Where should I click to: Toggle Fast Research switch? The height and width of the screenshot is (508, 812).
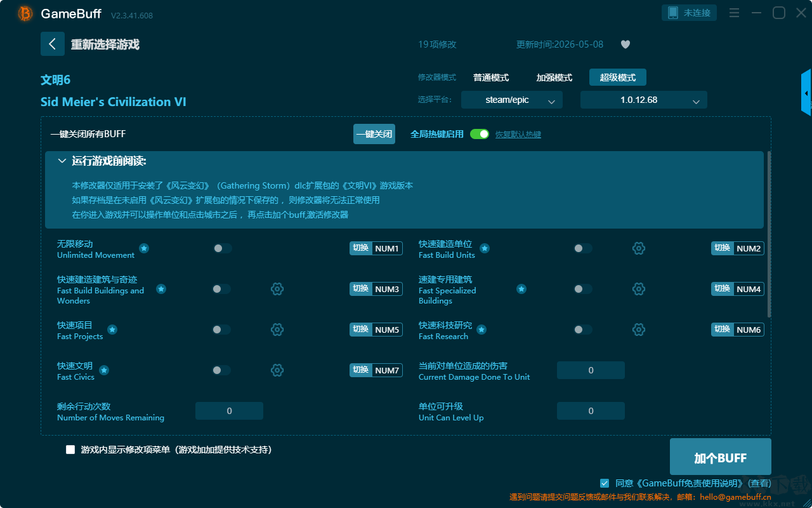583,330
